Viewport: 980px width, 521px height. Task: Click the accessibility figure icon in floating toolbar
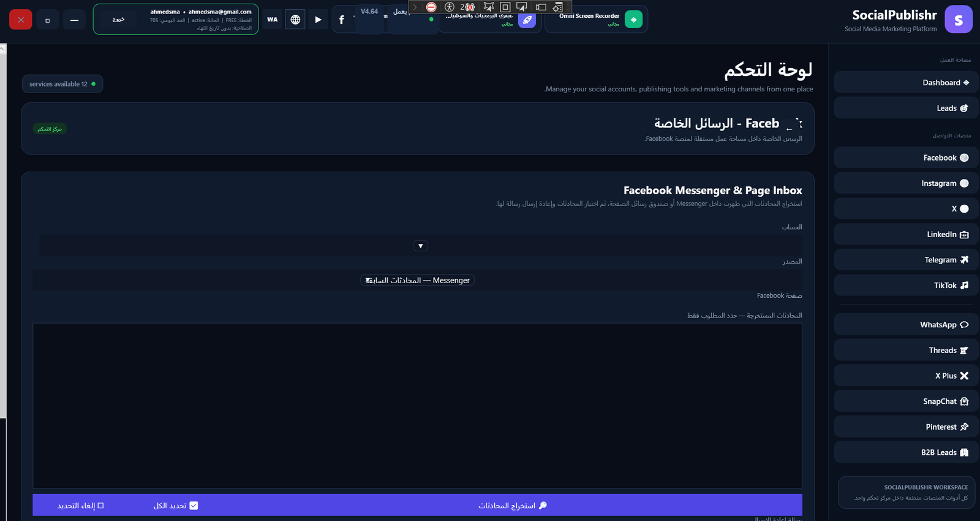(450, 7)
